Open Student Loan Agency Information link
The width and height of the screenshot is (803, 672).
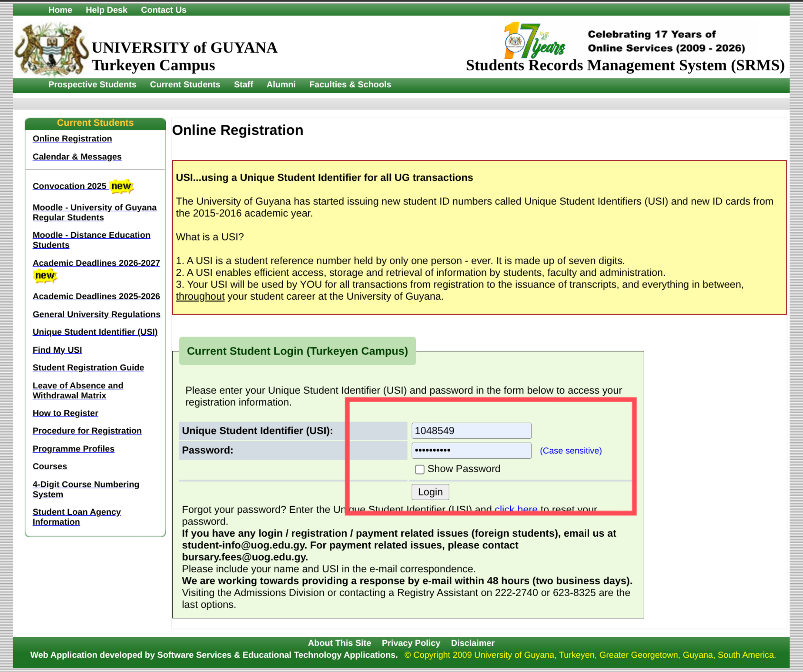[x=76, y=517]
